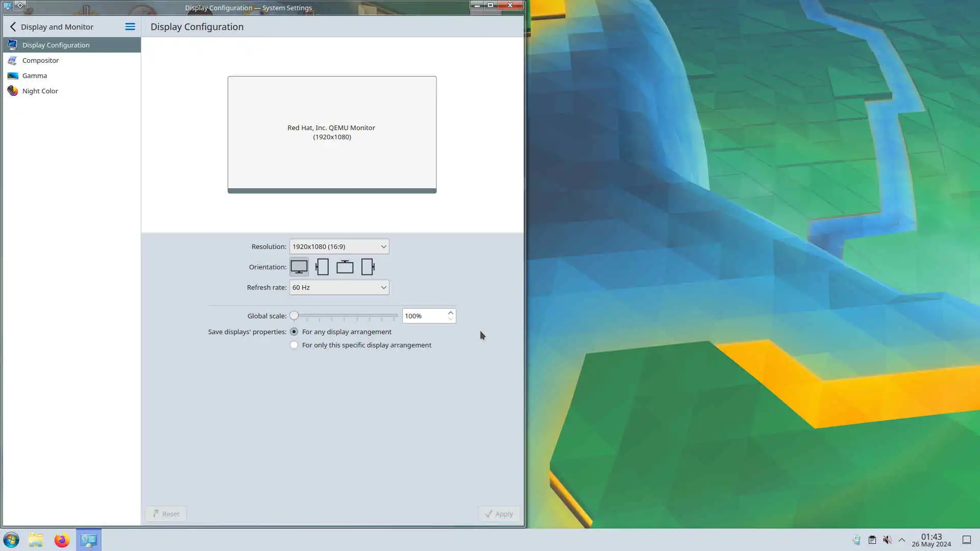The height and width of the screenshot is (551, 980).
Task: Click the Global scale slider handle
Action: (294, 316)
